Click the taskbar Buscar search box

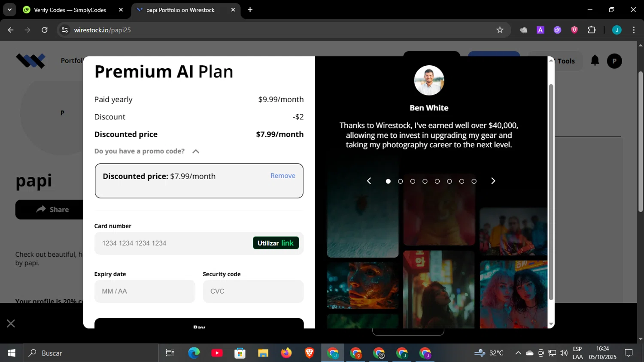(x=91, y=353)
